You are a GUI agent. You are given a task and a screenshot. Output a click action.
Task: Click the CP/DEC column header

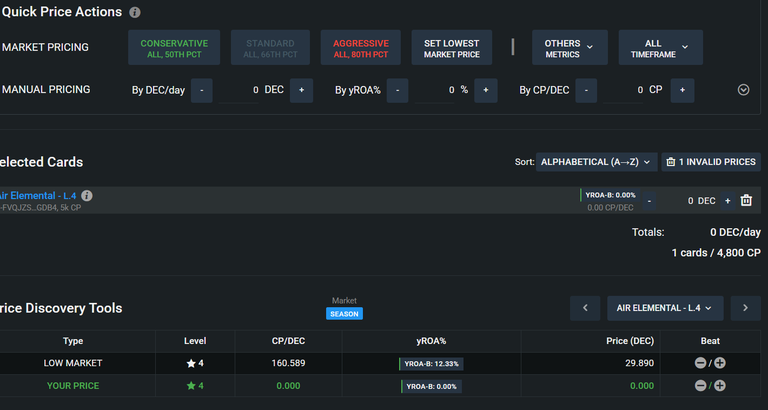pos(288,341)
